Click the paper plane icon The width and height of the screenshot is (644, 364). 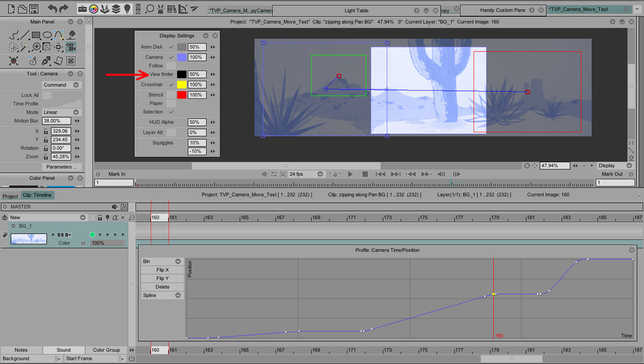[x=194, y=9]
